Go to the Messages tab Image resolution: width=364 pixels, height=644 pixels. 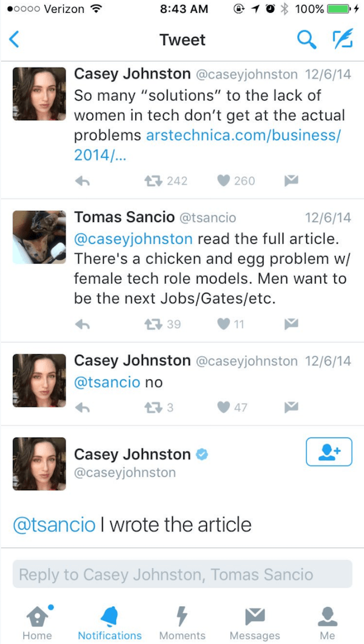coord(255,622)
